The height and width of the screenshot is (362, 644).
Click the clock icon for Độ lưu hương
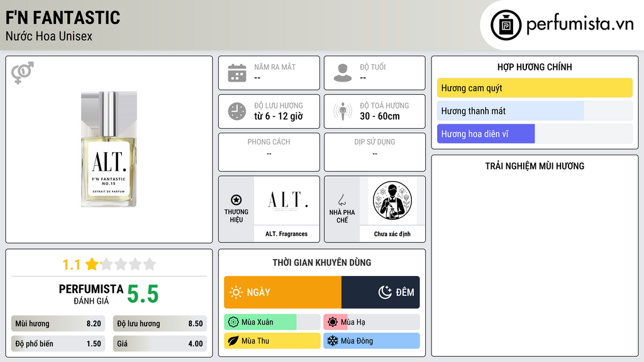(x=237, y=111)
